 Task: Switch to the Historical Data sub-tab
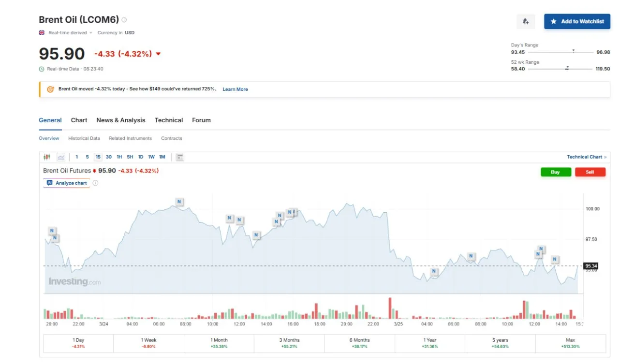[x=84, y=138]
